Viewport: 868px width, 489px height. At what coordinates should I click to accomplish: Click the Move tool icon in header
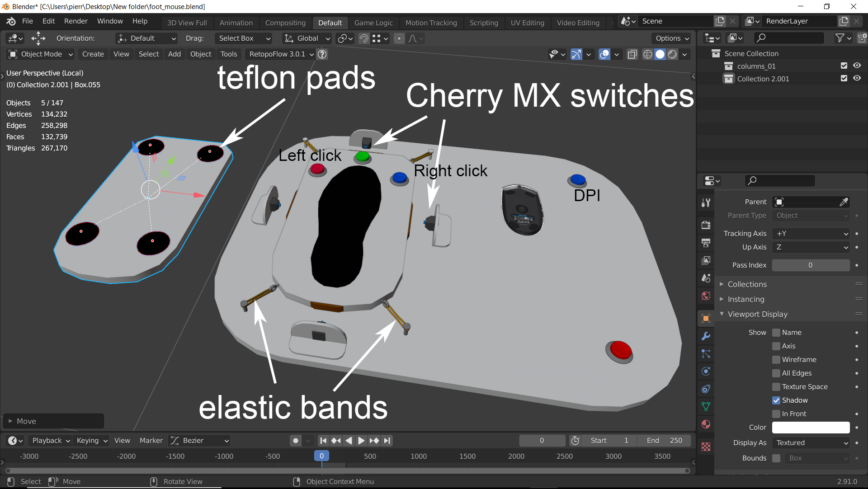coord(38,38)
